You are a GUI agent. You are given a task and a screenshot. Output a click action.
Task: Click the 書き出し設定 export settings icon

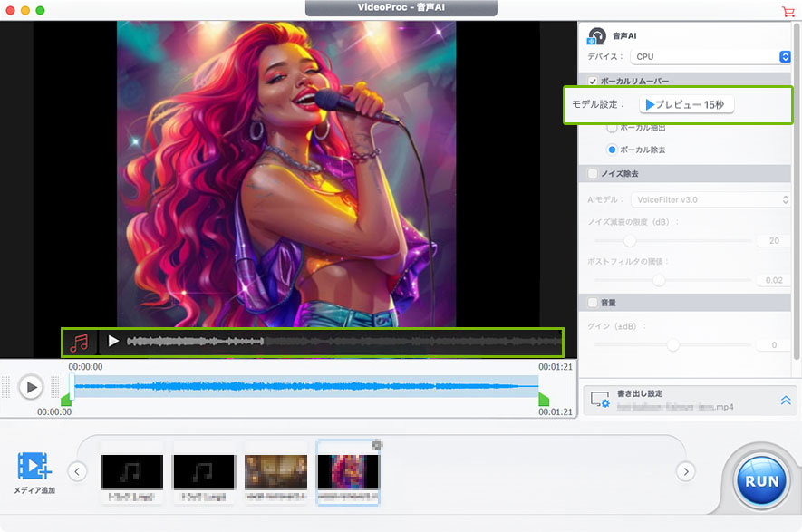[599, 400]
